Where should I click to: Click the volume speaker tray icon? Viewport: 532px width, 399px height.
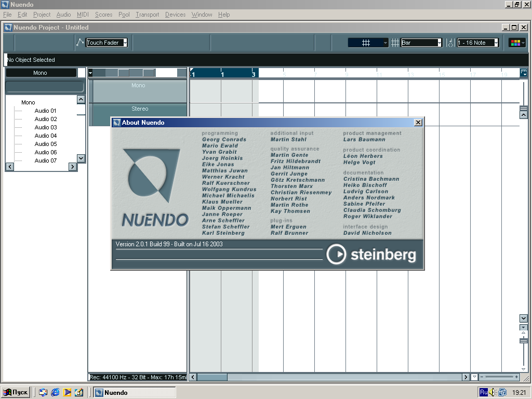coord(493,392)
